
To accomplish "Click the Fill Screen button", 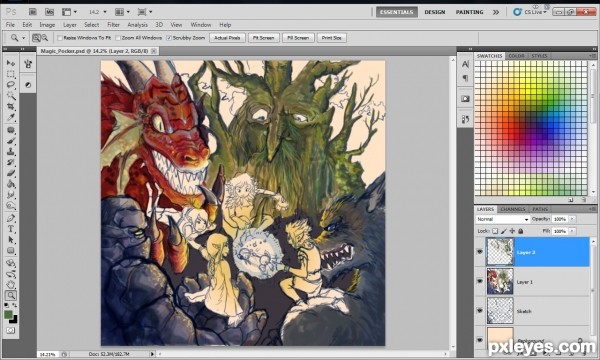I will (x=298, y=38).
